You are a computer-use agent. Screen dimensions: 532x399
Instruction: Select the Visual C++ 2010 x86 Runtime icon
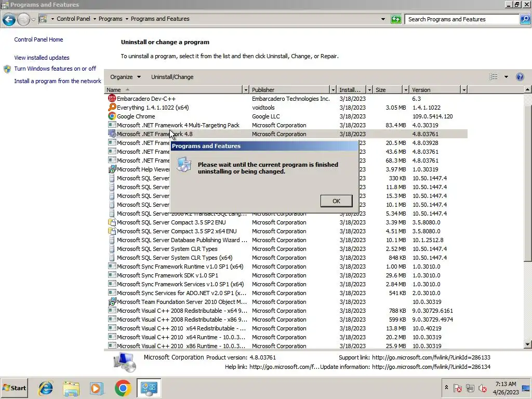click(112, 345)
